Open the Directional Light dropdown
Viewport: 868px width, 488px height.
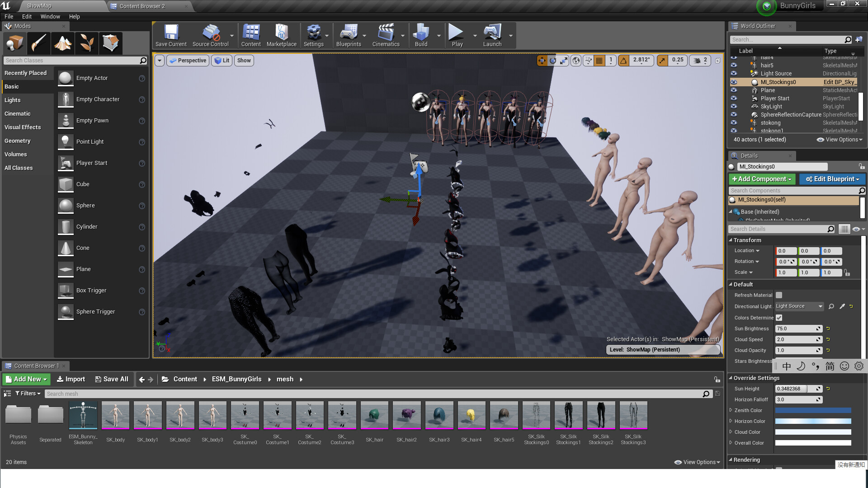click(x=799, y=306)
